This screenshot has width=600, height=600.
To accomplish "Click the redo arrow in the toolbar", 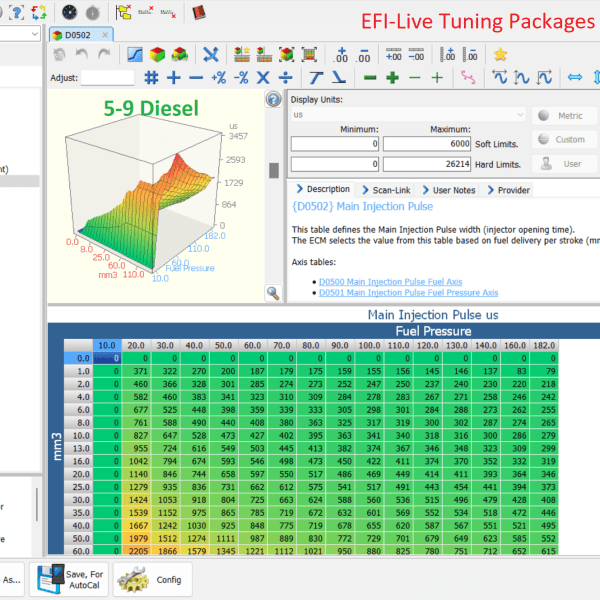I will [104, 55].
